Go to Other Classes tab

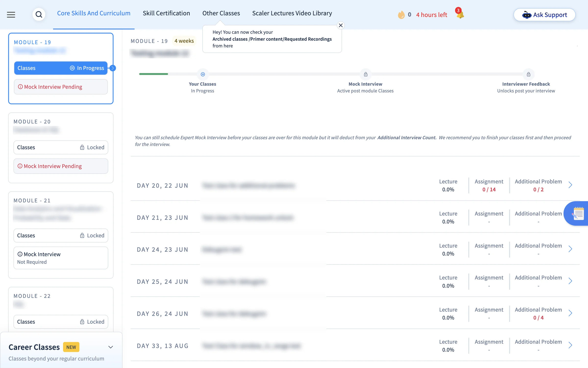point(221,13)
